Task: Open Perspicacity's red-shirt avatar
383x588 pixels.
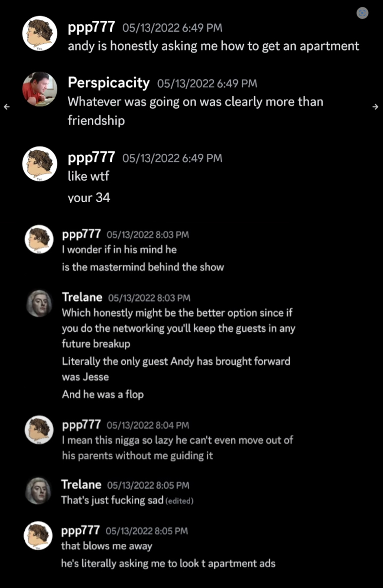Action: click(x=40, y=89)
